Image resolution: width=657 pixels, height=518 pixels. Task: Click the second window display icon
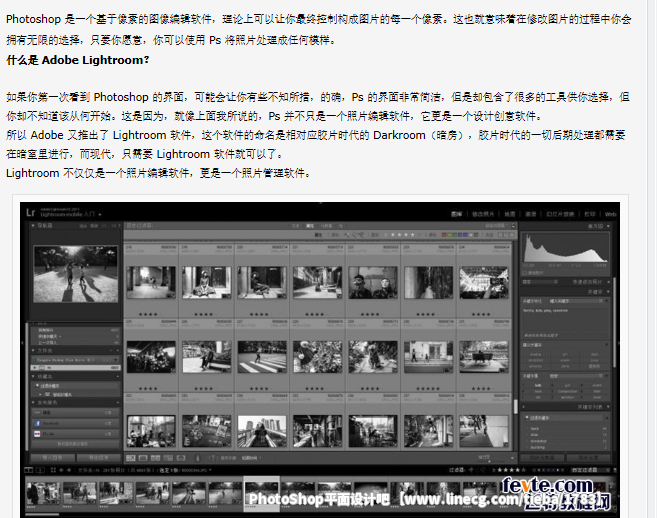(x=40, y=470)
